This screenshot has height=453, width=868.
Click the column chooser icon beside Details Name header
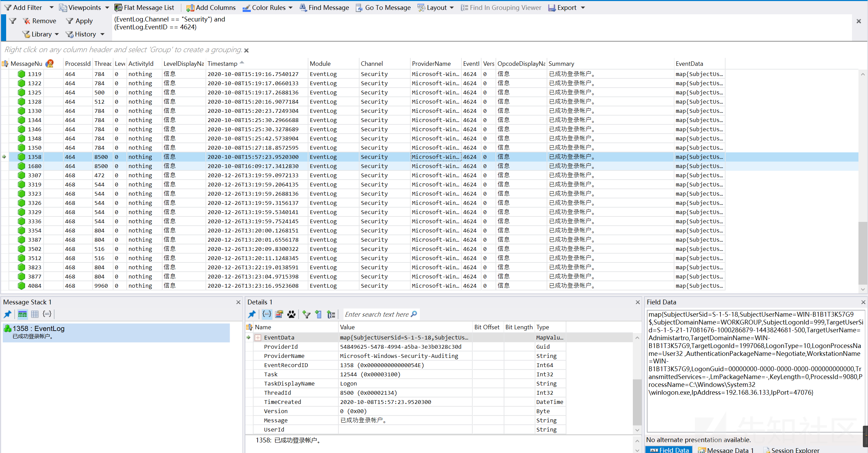(x=249, y=327)
